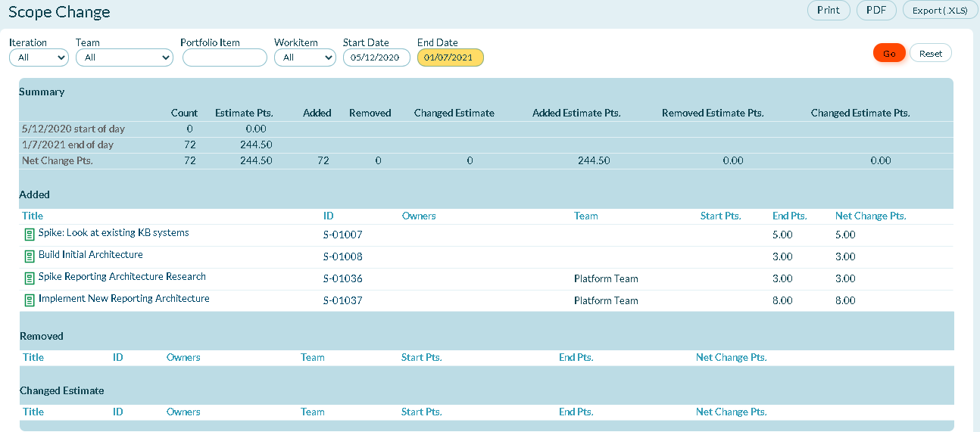Open Build Initial Architecture story link
This screenshot has height=432, width=980.
point(91,255)
